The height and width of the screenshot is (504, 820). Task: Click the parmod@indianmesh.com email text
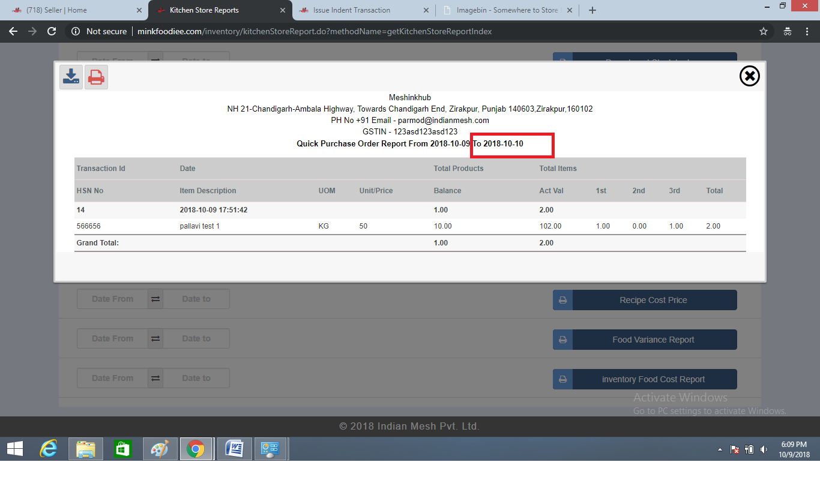pyautogui.click(x=444, y=120)
